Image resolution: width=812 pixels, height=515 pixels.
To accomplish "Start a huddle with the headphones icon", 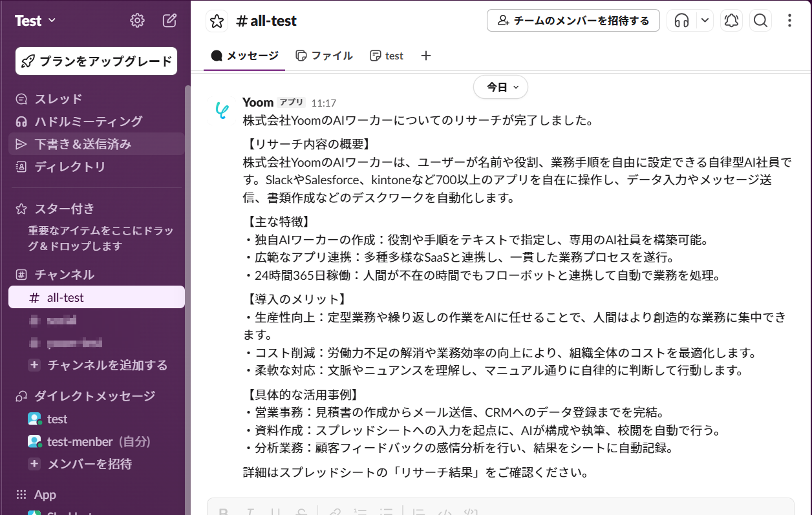I will 681,21.
